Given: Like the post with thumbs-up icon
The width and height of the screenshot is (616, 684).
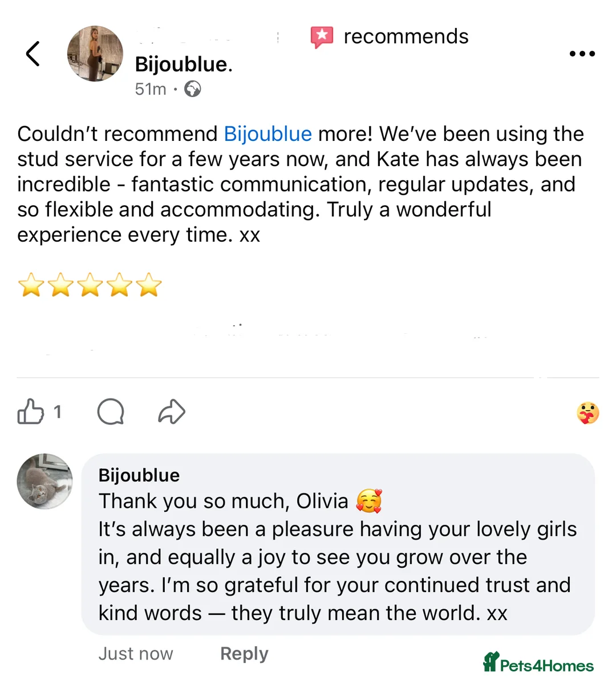Looking at the screenshot, I should [x=30, y=411].
